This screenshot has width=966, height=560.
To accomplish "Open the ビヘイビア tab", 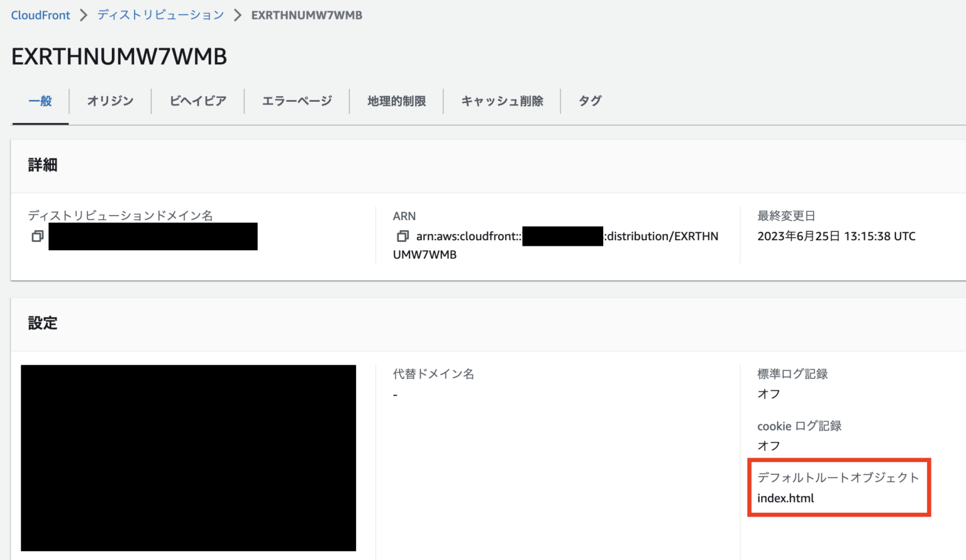I will click(197, 101).
